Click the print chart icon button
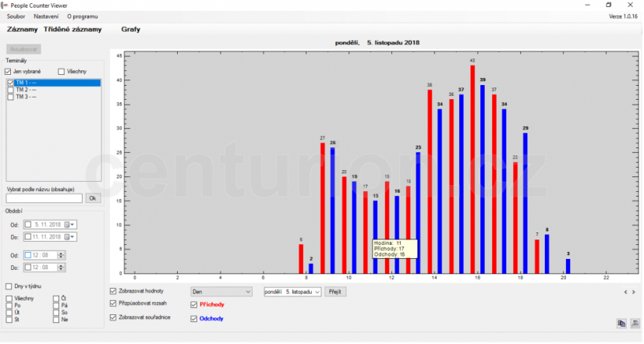Viewport: 644px width, 344px height. (x=635, y=324)
